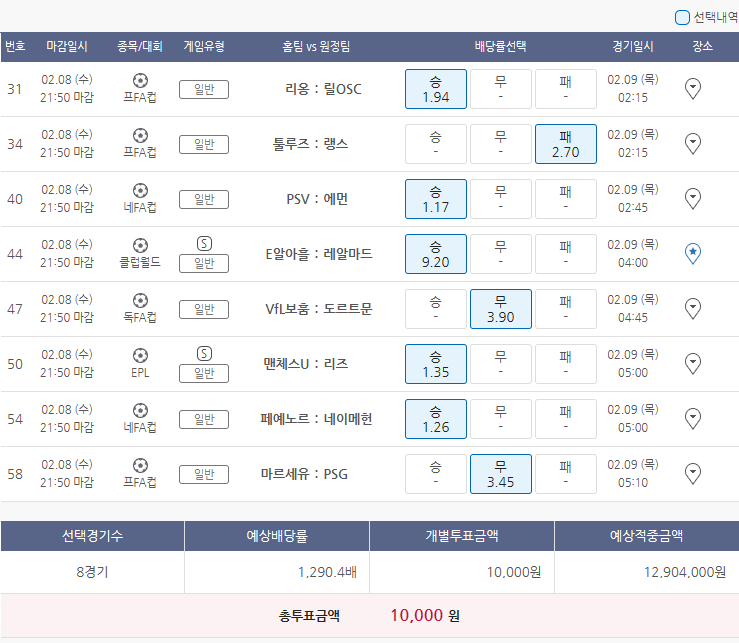Click soccer ball icon in row 54
The width and height of the screenshot is (739, 643).
pos(140,411)
